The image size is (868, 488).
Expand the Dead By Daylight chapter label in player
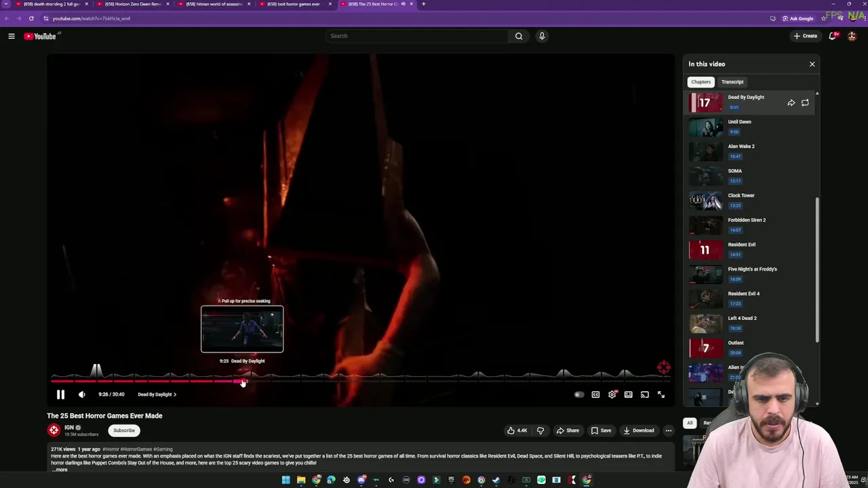pyautogui.click(x=157, y=394)
